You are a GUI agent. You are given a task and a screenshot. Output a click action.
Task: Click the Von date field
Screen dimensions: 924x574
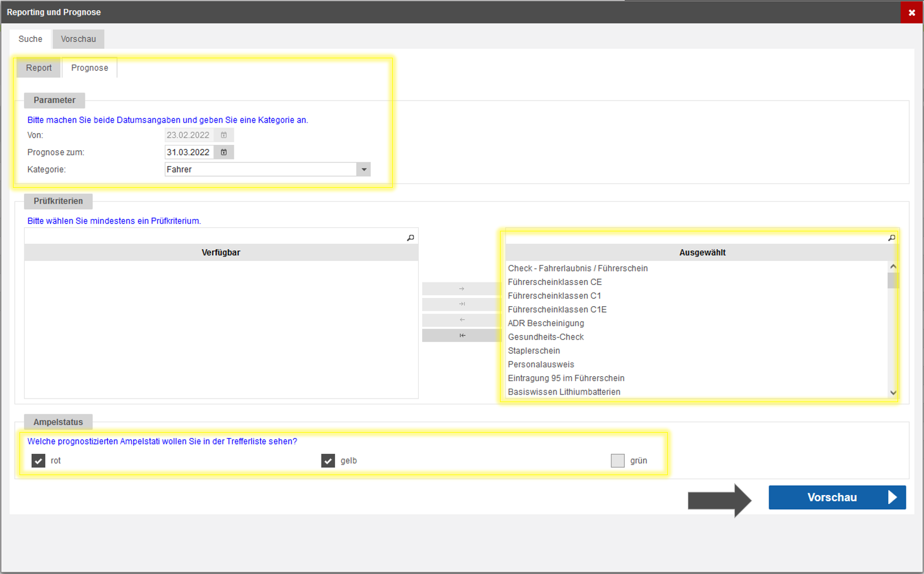(x=189, y=135)
